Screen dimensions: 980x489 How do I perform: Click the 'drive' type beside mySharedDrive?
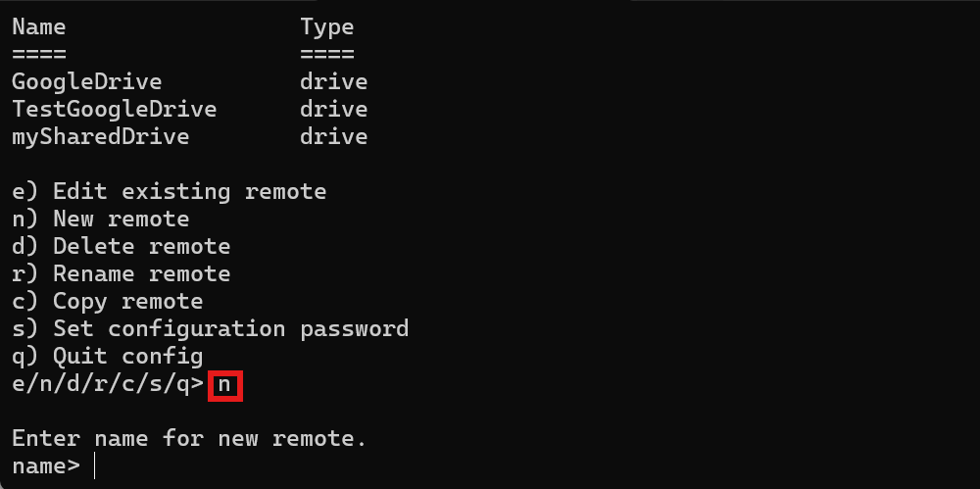point(334,137)
